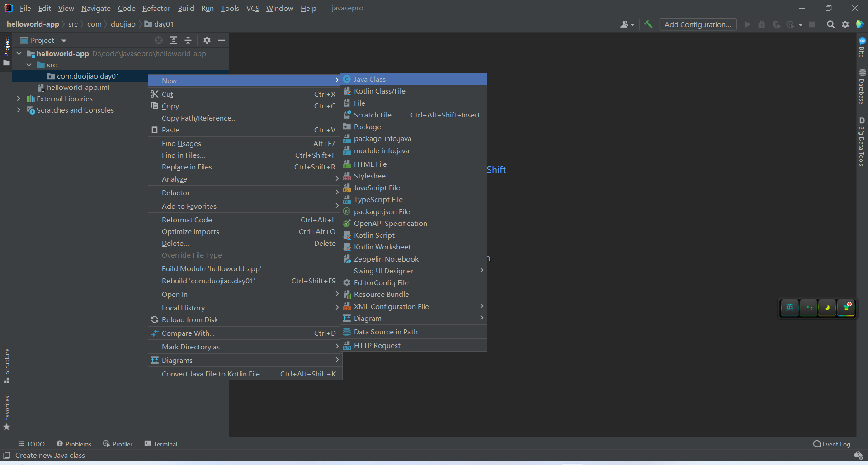Choose Scratch File entry
Viewport: 868px width, 465px height.
[x=414, y=115]
